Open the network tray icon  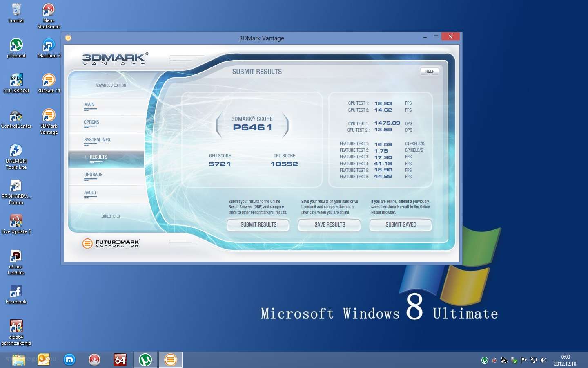534,360
